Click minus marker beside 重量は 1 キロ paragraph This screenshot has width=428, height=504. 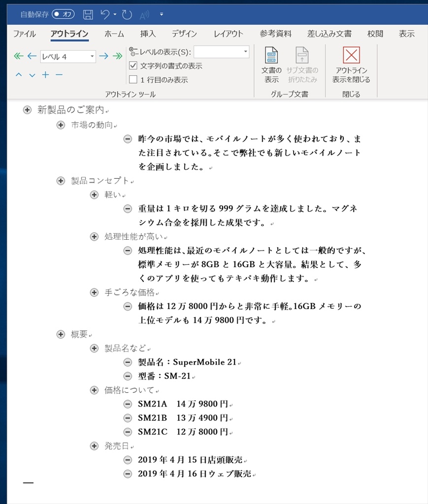[128, 209]
